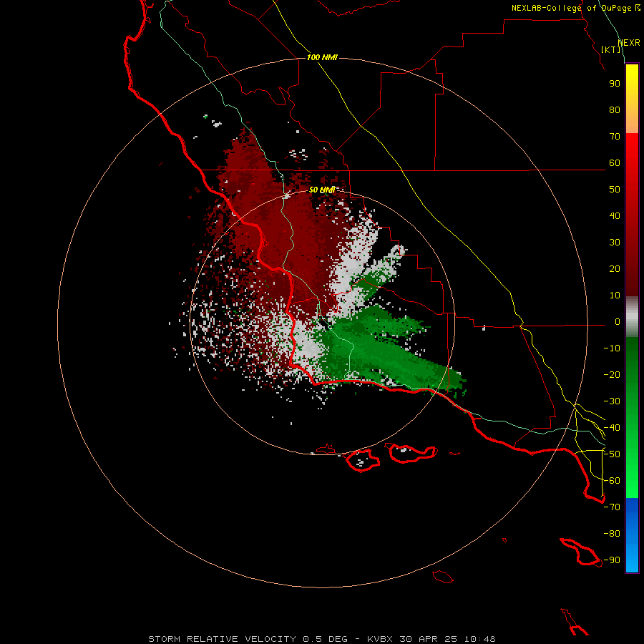Click the Storm Relative Velocity caption text
Viewport: 644px width, 644px height.
pos(322,639)
